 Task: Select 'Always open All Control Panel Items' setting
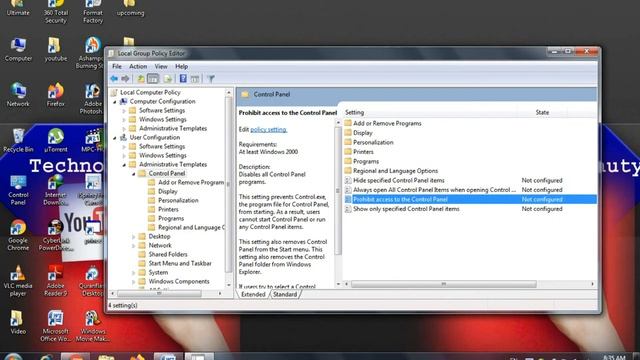[x=470, y=190]
